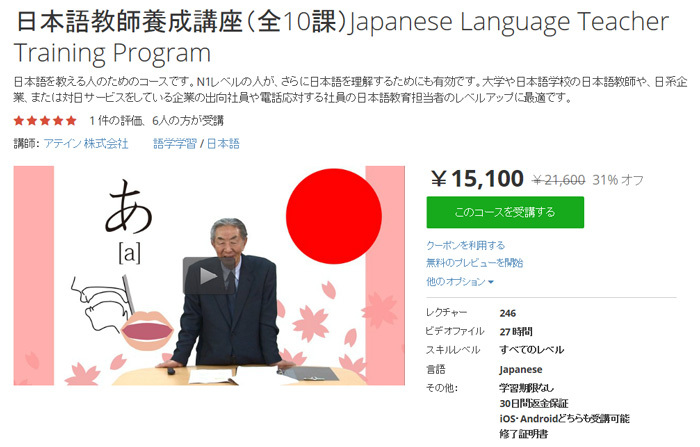The height and width of the screenshot is (447, 700).
Task: Open the 語学学習 category link
Action: 175,144
